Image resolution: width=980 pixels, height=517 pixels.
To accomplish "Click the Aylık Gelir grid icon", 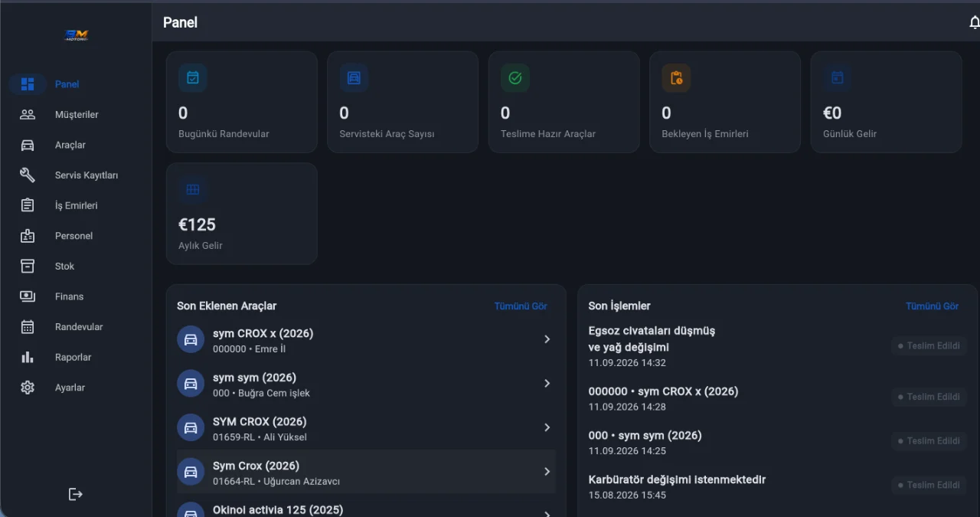I will [x=193, y=190].
